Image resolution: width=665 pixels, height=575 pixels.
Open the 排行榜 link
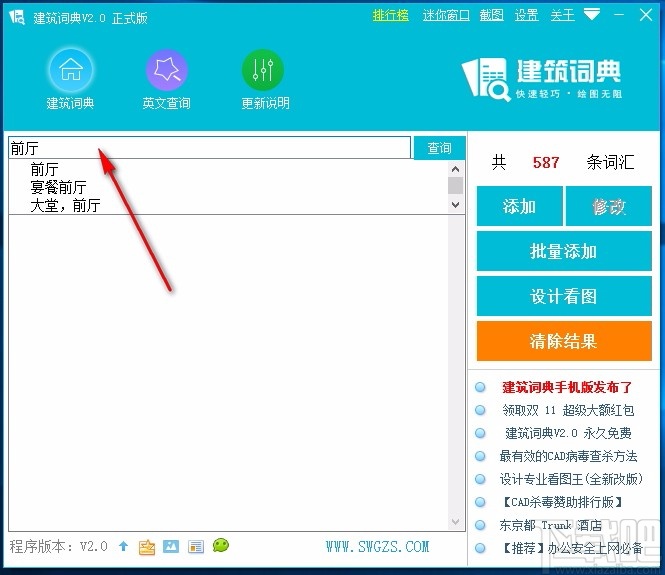(391, 15)
